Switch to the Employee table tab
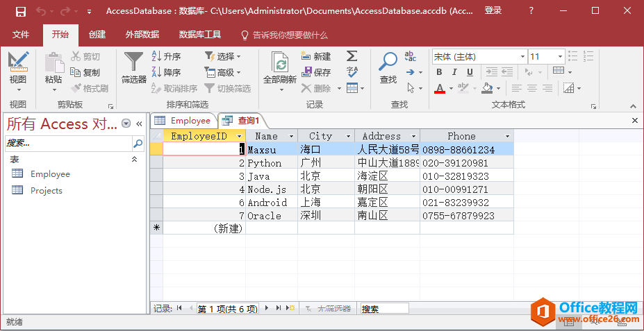 pos(183,121)
